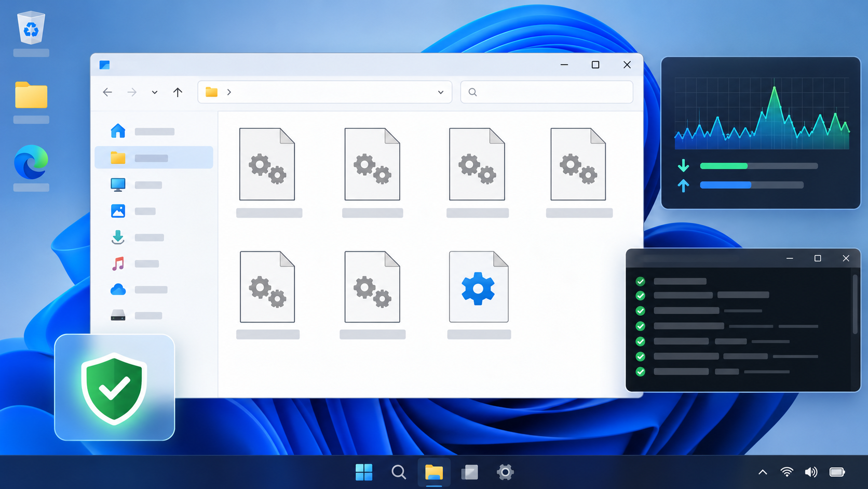Select the second gray gears file, bottom row
The width and height of the screenshot is (868, 489).
372,287
